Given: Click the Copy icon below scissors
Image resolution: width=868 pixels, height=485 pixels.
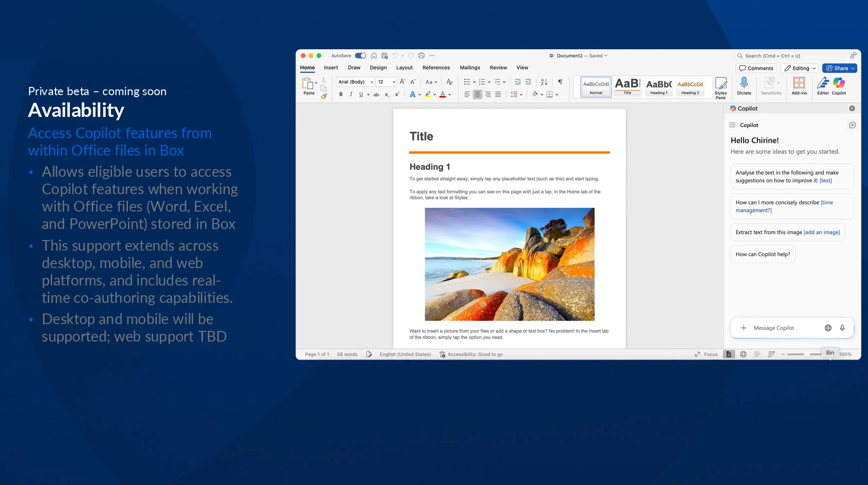Looking at the screenshot, I should coord(323,88).
